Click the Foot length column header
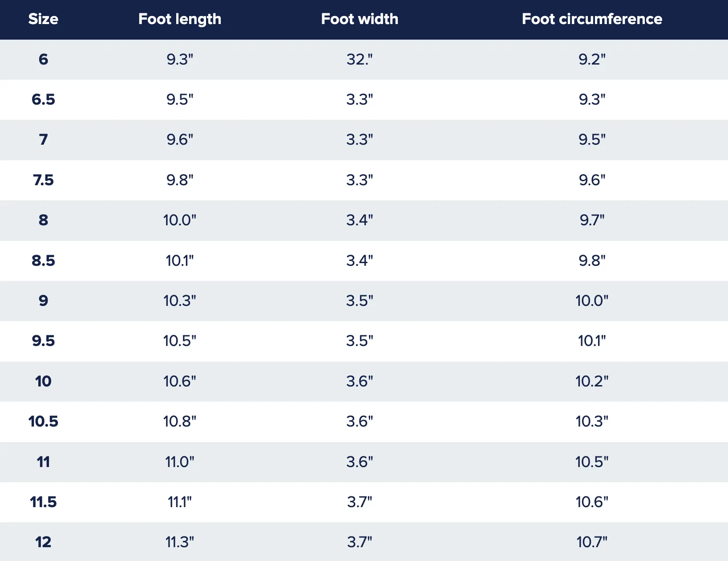The height and width of the screenshot is (561, 728). [x=180, y=19]
